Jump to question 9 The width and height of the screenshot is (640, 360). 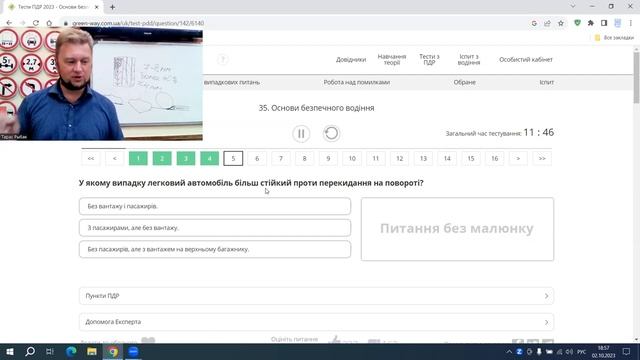pyautogui.click(x=328, y=158)
